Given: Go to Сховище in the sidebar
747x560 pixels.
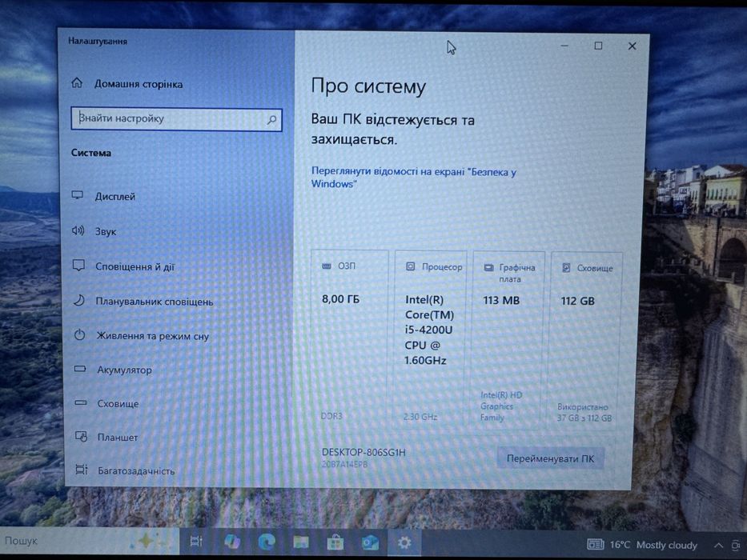Looking at the screenshot, I should (118, 403).
